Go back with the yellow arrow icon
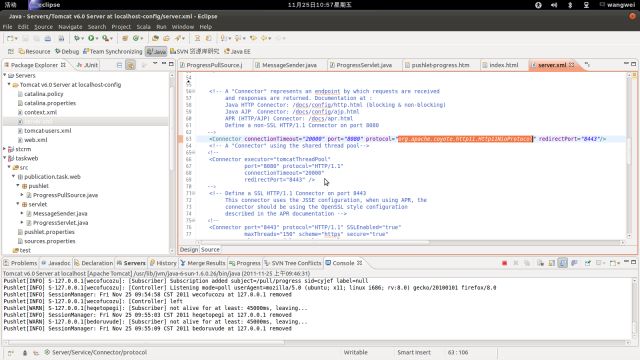 click(264, 38)
